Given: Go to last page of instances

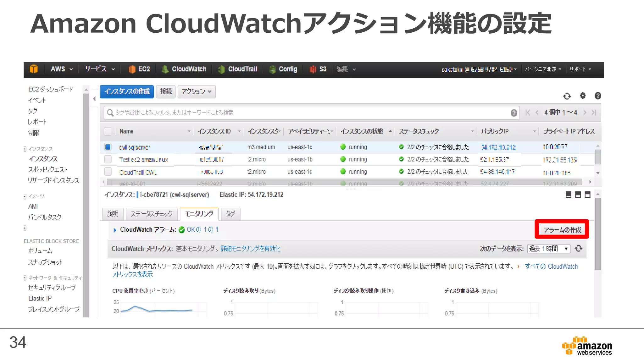Looking at the screenshot, I should click(x=594, y=112).
